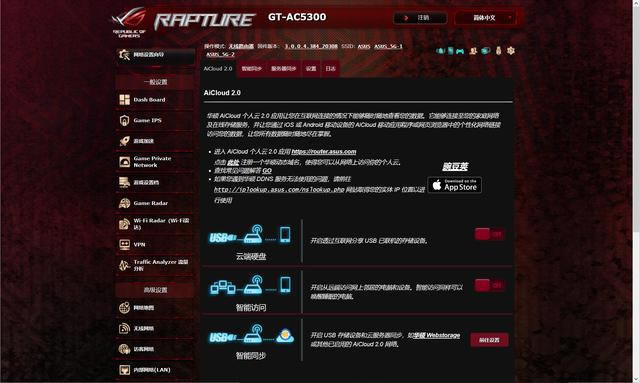Open the 简体中文 language dropdown
Screen dimensions: 640x383
(x=485, y=18)
